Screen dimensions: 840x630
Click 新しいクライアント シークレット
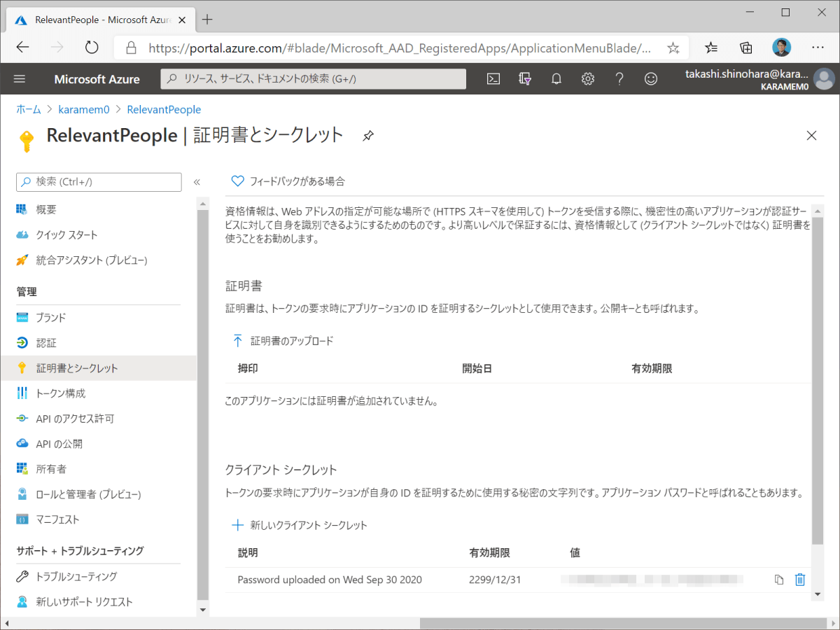(300, 525)
